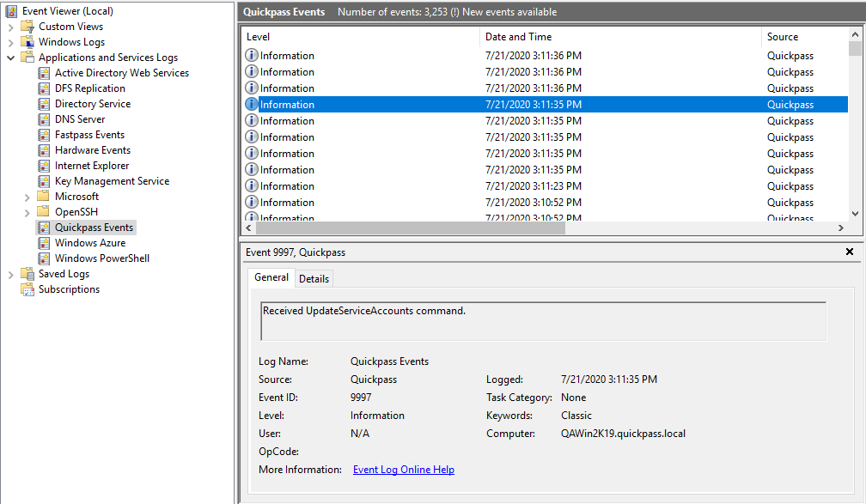Click the computer name QAWin2K19.quickpass.local
866x504 pixels.
coord(623,434)
